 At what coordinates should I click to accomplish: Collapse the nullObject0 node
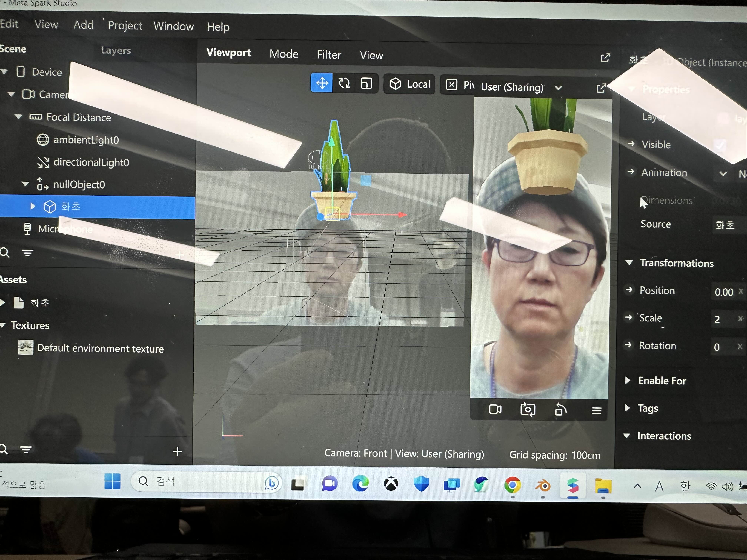click(25, 184)
